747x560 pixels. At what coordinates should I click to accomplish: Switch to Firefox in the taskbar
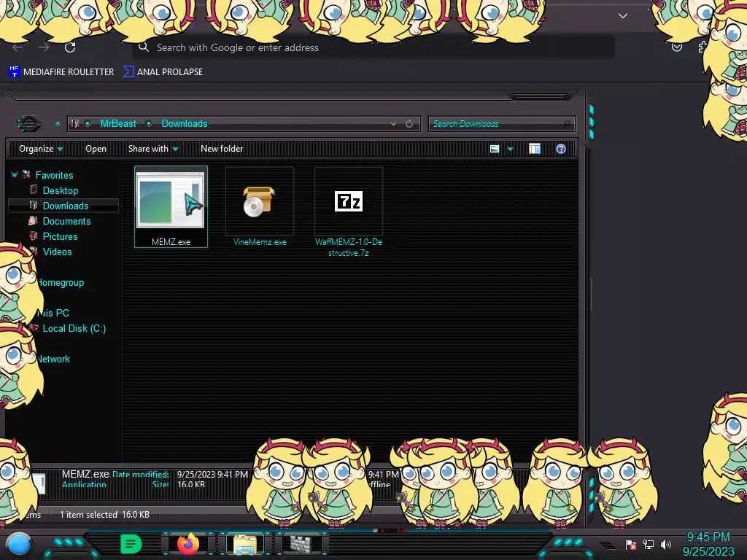click(188, 543)
